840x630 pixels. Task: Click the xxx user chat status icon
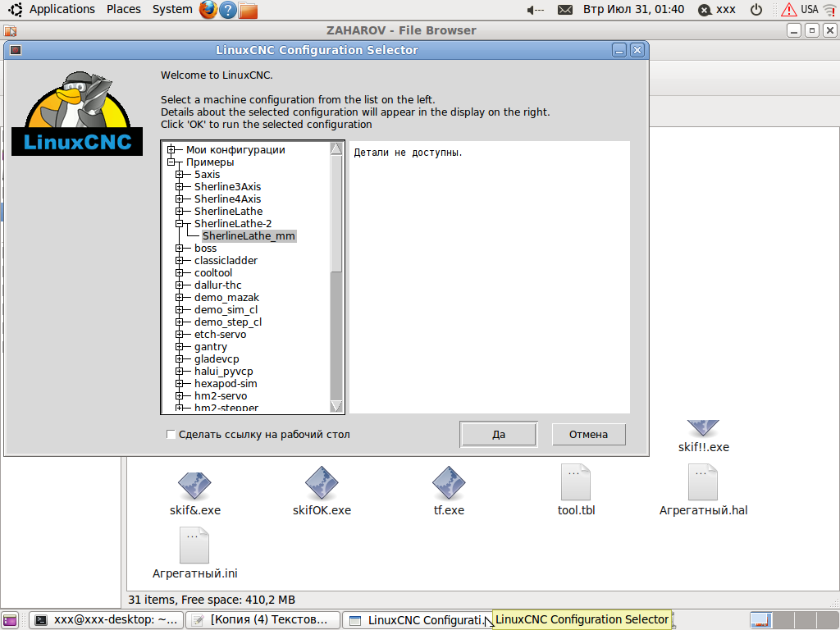[x=705, y=10]
